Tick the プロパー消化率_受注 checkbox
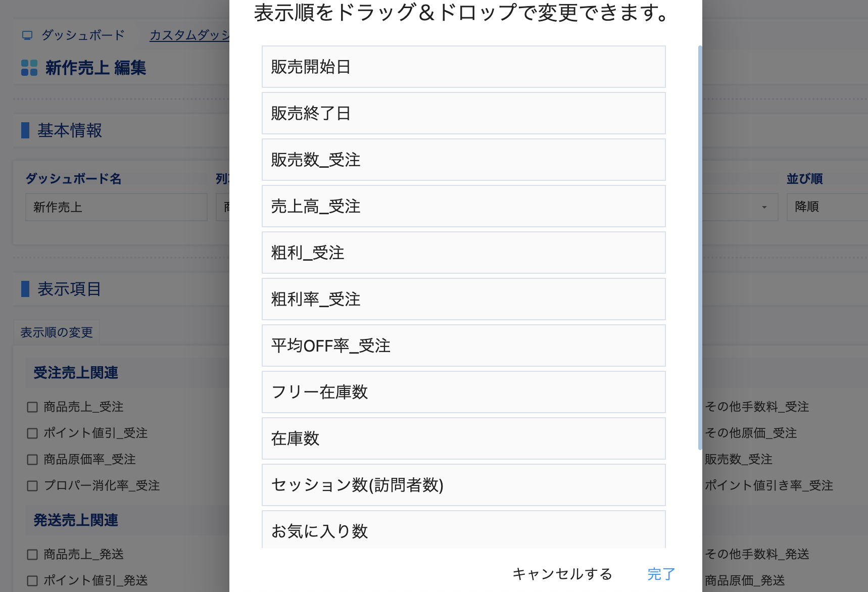The image size is (868, 592). pos(32,486)
